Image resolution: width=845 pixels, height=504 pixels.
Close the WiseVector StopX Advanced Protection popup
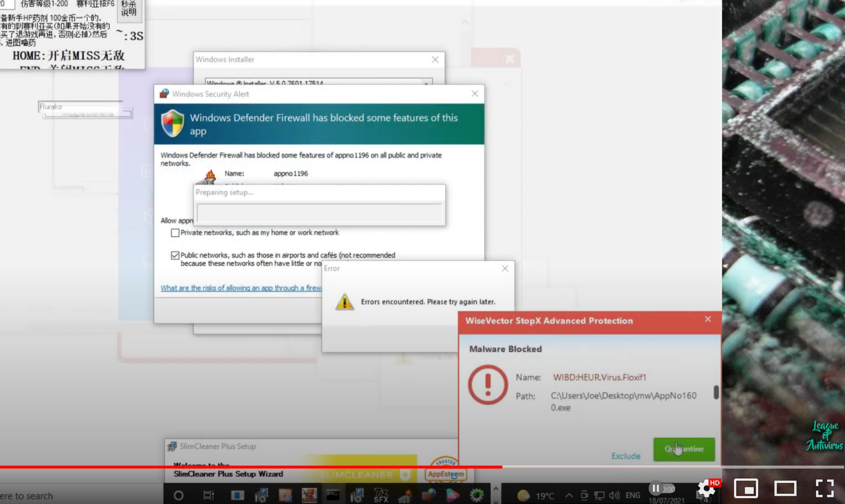pyautogui.click(x=708, y=319)
